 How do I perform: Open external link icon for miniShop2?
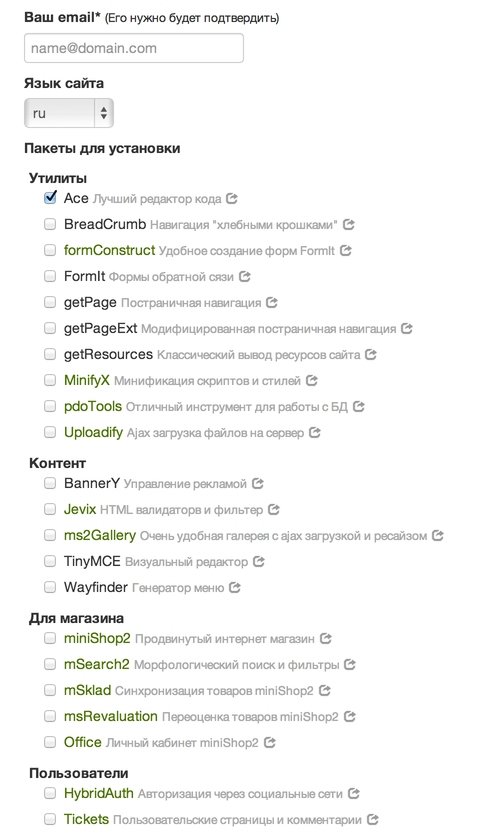[x=326, y=638]
